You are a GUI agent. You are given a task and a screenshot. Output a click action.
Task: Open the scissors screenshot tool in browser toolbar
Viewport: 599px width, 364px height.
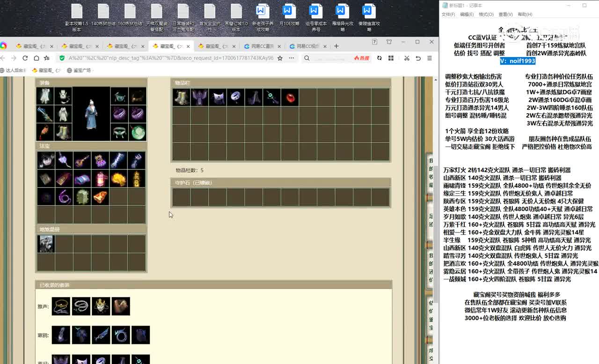click(407, 58)
